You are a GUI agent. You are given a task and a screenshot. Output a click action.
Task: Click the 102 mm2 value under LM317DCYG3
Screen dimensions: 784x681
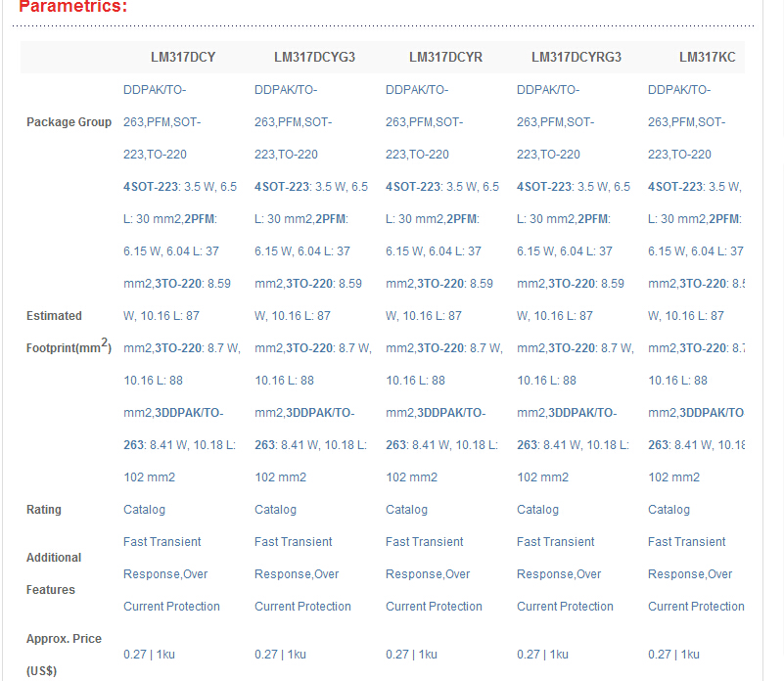pos(280,477)
